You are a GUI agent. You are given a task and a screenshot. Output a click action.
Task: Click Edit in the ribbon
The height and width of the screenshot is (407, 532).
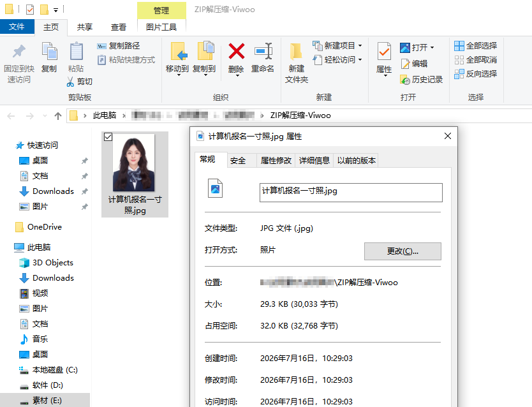coord(414,63)
